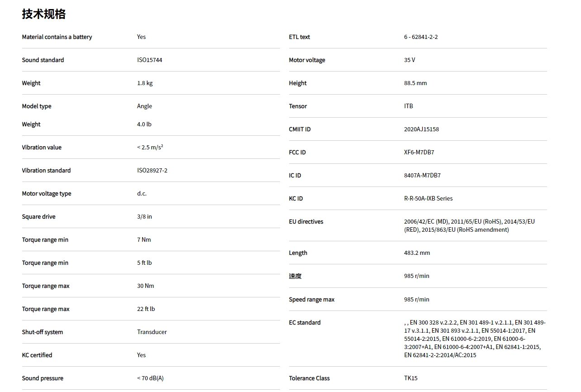Click the CMIIT ID value 2020AJ15158
The image size is (581, 392).
point(421,129)
